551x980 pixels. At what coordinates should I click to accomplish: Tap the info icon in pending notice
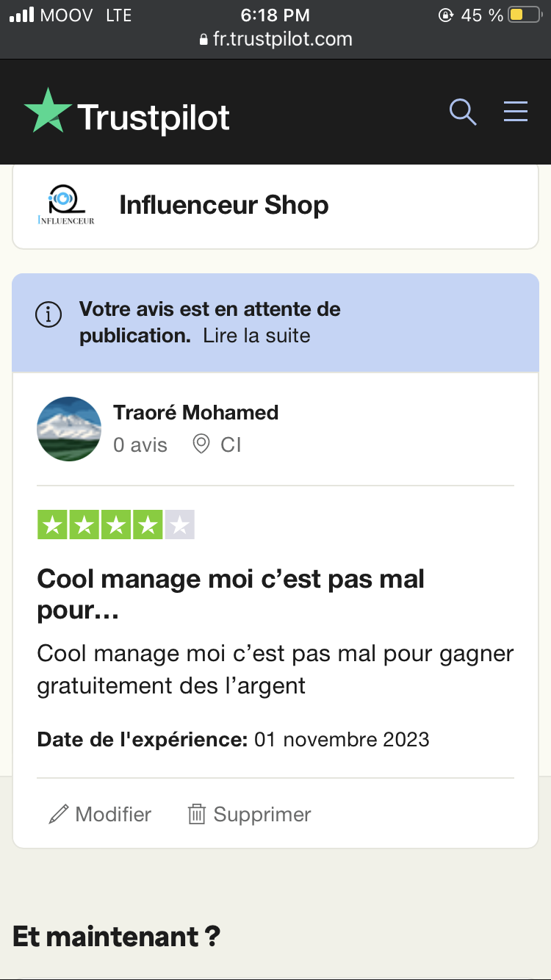click(48, 314)
